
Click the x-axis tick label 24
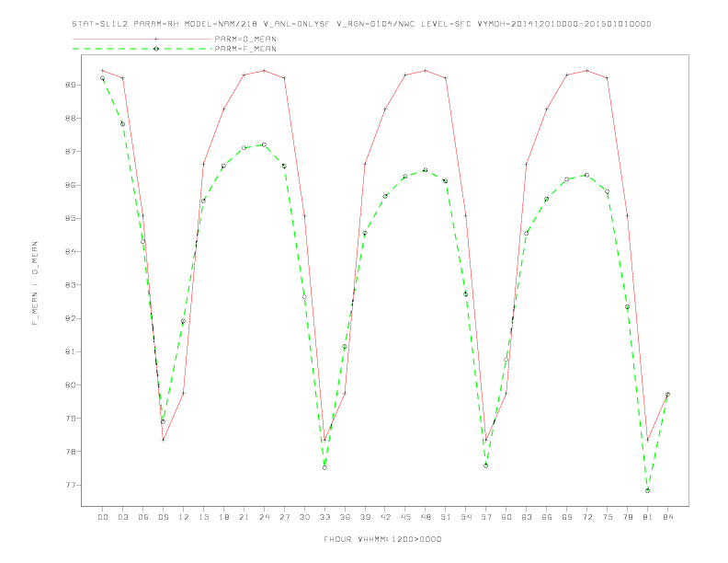264,517
